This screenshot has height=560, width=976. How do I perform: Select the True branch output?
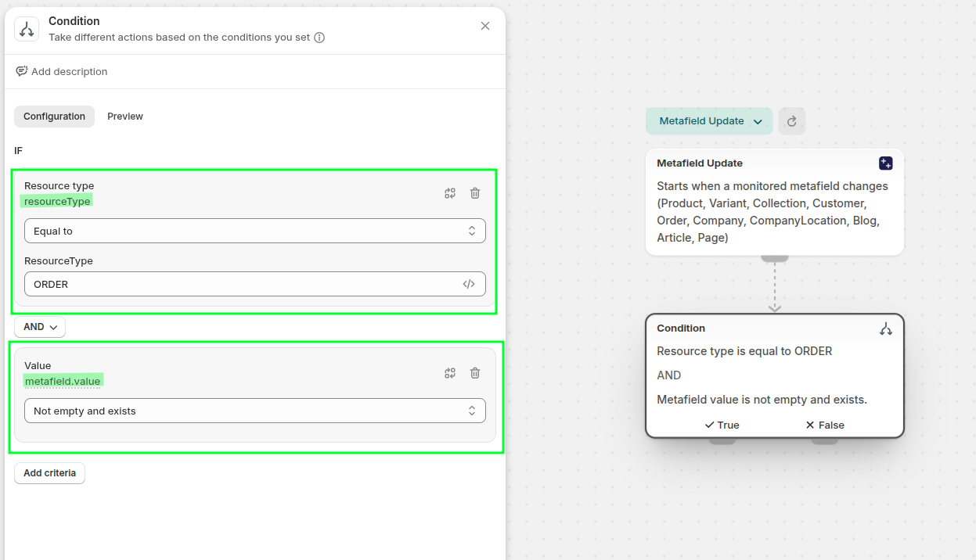point(722,425)
